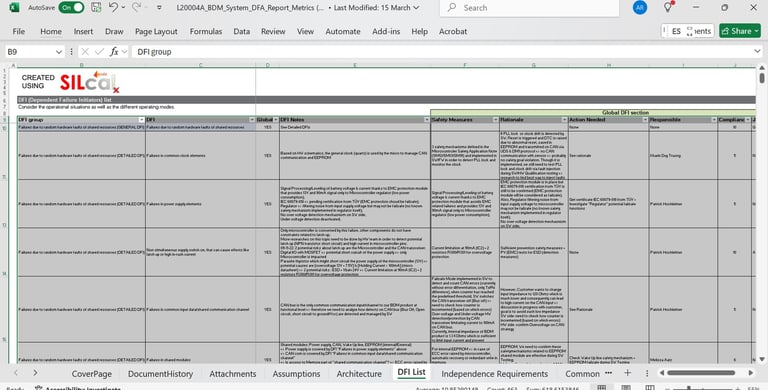
Task: Open the Name Box dropdown arrow
Action: [59, 51]
